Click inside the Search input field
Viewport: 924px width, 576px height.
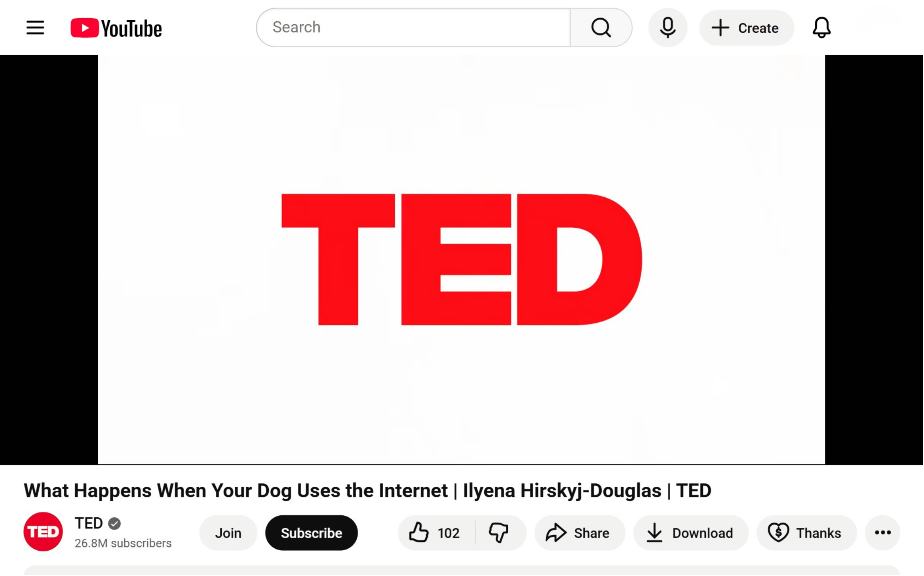(x=412, y=27)
